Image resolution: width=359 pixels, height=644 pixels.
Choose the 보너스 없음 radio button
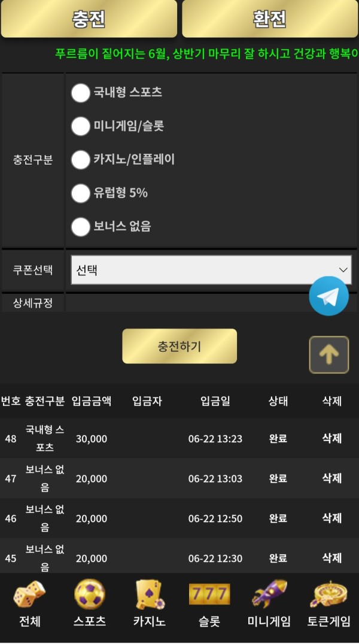(x=80, y=227)
